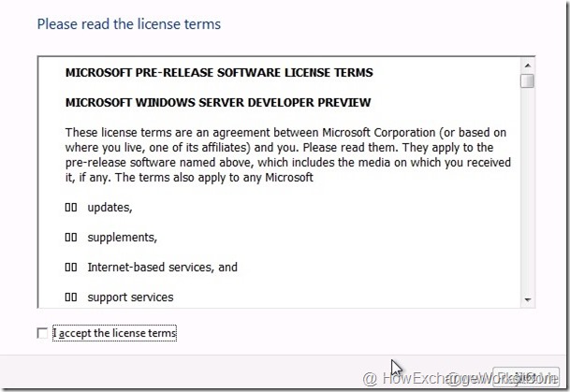Click the scroll down arrow of license text
This screenshot has width=570, height=392.
528,299
